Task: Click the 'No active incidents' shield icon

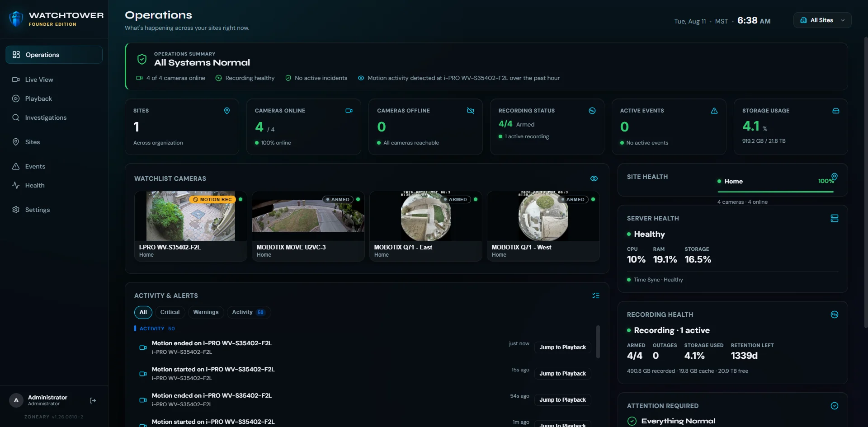Action: click(288, 78)
